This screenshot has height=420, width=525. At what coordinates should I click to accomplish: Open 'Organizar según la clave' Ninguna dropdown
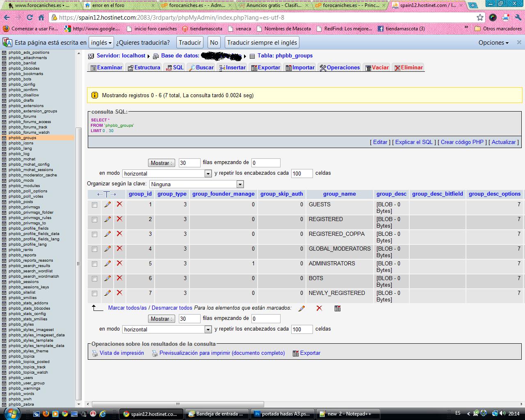click(196, 184)
